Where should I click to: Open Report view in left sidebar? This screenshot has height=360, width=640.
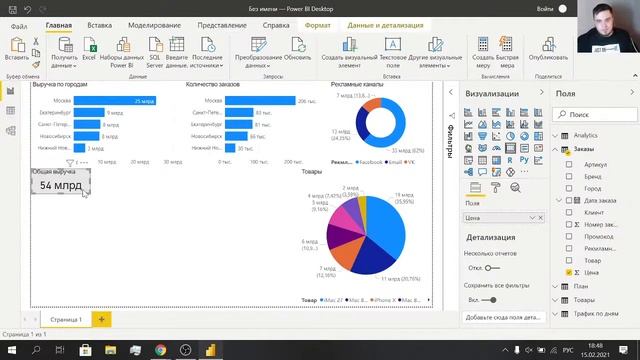coord(11,91)
